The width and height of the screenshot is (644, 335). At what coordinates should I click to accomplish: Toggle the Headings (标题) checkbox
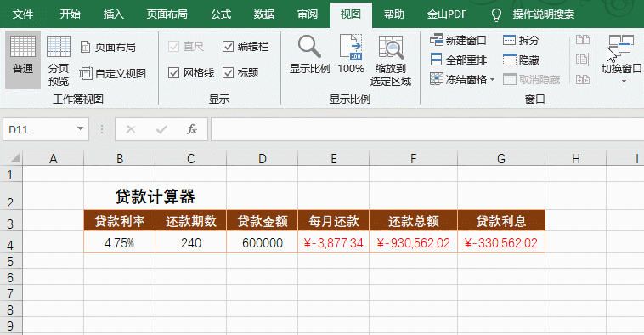(x=228, y=73)
